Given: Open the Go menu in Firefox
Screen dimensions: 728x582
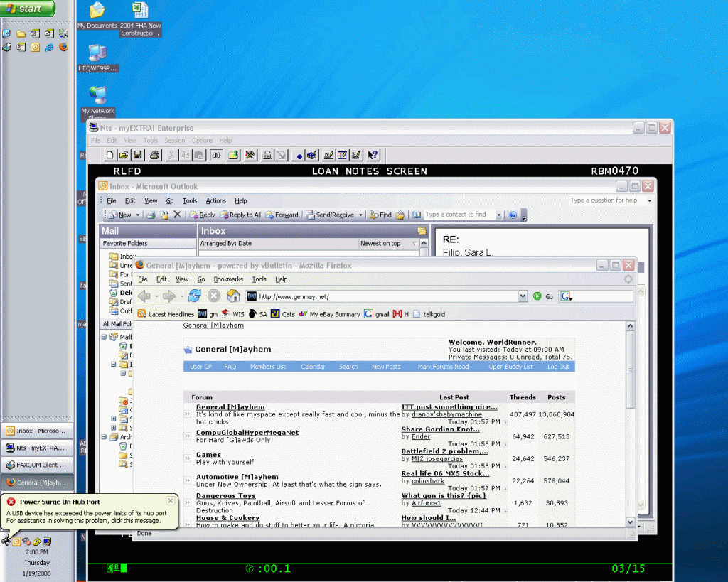Looking at the screenshot, I should pyautogui.click(x=201, y=279).
